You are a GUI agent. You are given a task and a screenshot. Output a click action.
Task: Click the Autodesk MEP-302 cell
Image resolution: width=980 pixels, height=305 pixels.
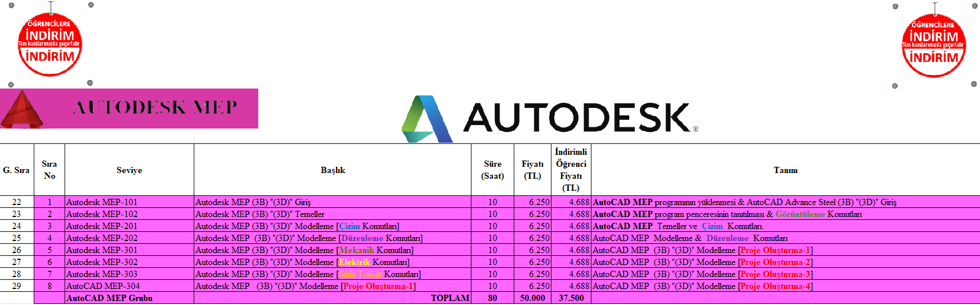pos(130,262)
